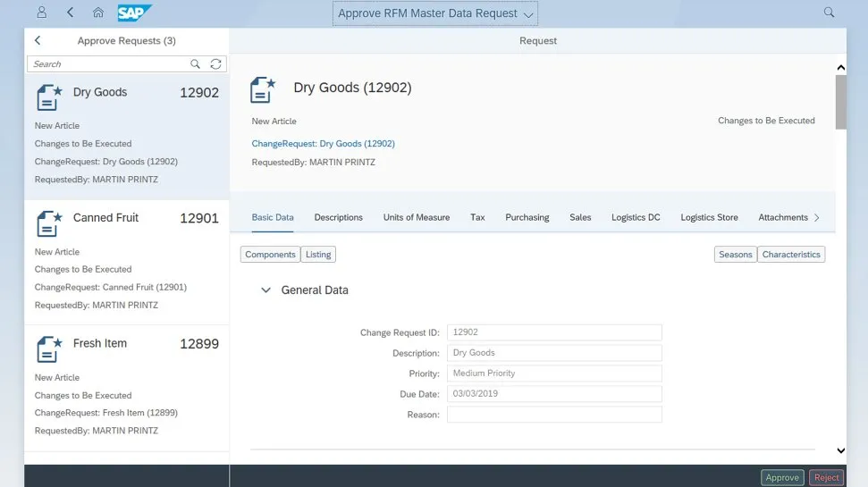
Task: Open the ChangeRequest: Dry Goods (12902) link
Action: 323,143
